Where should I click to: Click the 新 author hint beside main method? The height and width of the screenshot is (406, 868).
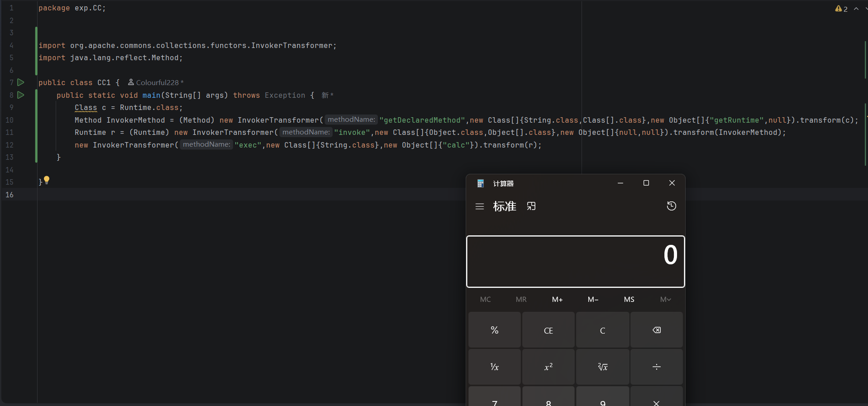point(328,95)
